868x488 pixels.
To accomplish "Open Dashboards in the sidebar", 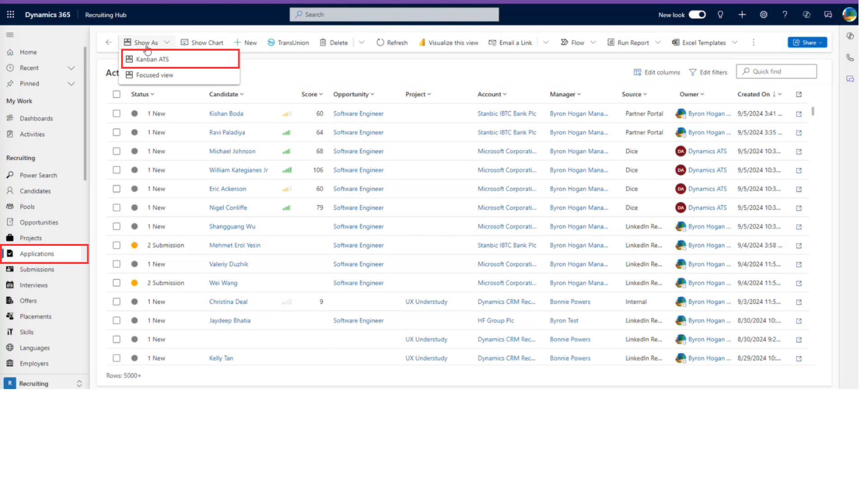I will [36, 118].
